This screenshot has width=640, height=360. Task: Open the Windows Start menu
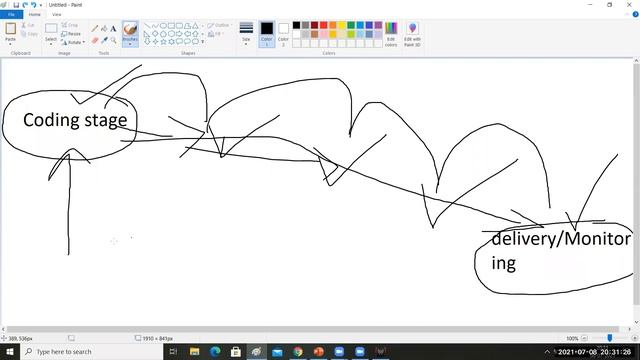click(x=10, y=351)
